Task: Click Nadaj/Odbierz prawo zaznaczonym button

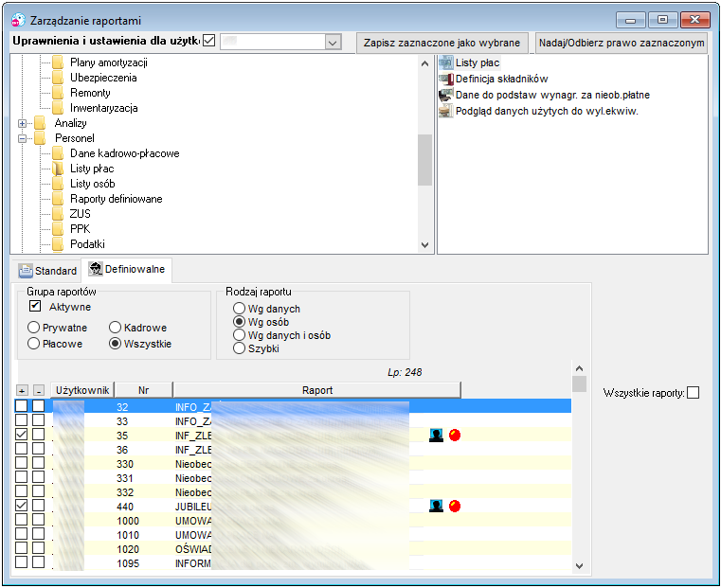Action: tap(622, 43)
